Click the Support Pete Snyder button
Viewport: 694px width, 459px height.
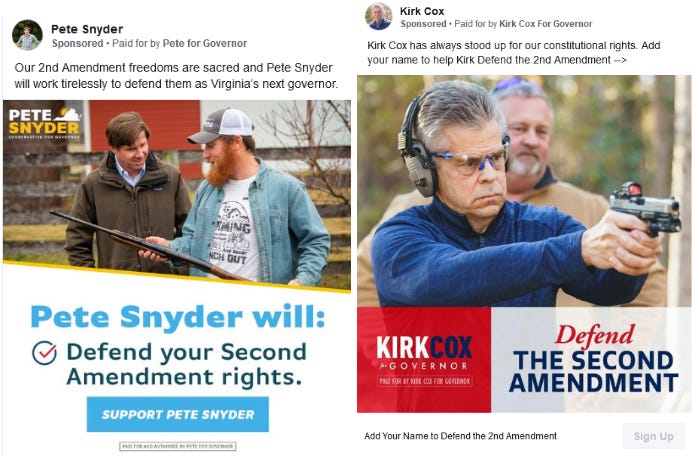click(177, 414)
